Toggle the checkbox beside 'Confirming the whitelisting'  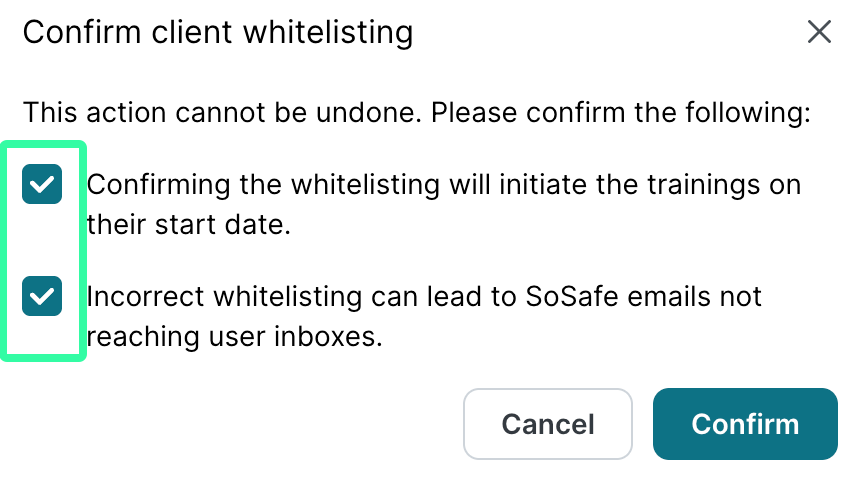(42, 184)
